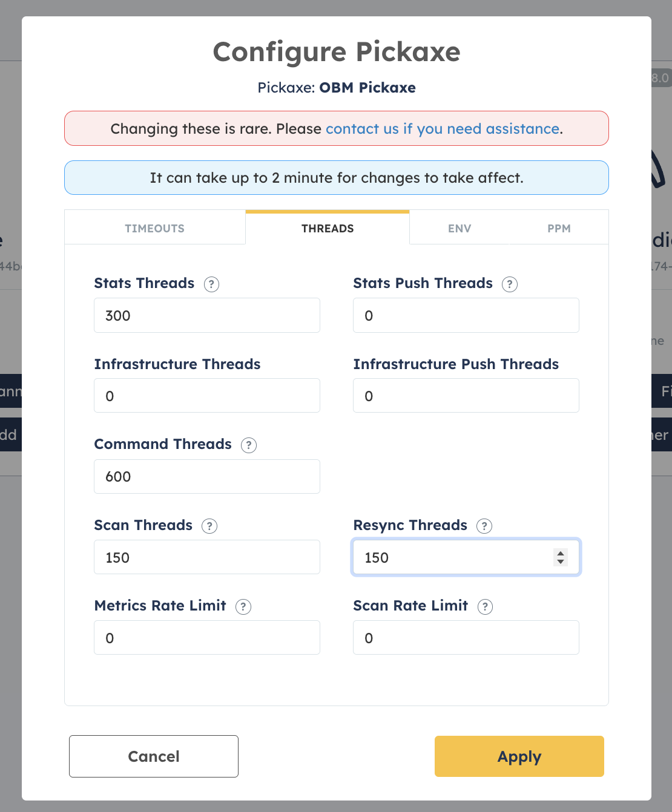Switch to the PPM tab
This screenshot has height=812, width=672.
pos(559,228)
